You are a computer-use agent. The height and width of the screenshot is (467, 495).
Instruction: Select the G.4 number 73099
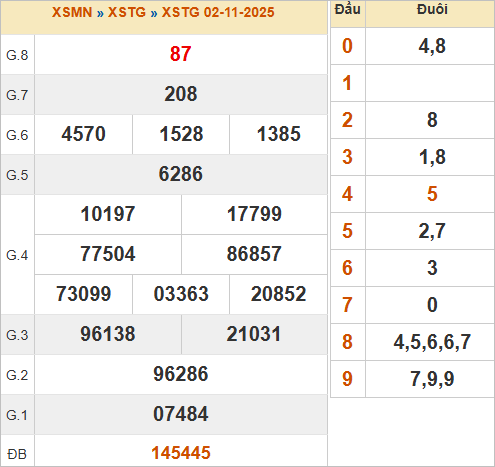(x=83, y=294)
